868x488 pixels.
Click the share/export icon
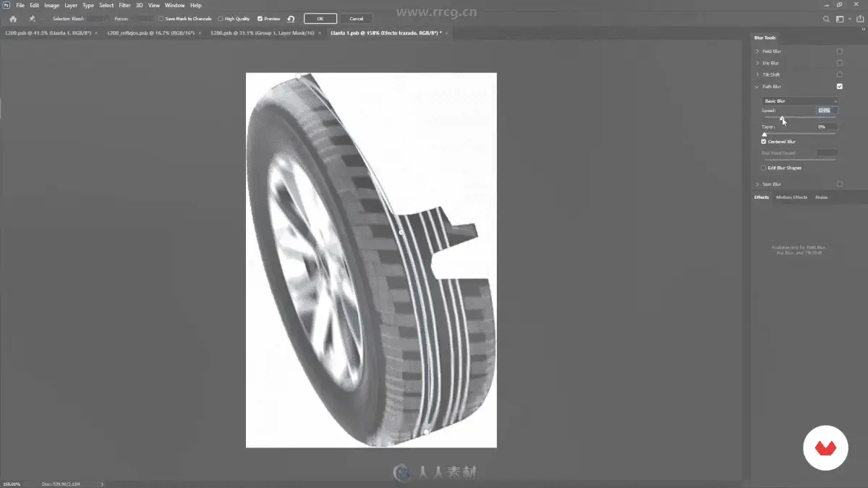click(859, 19)
